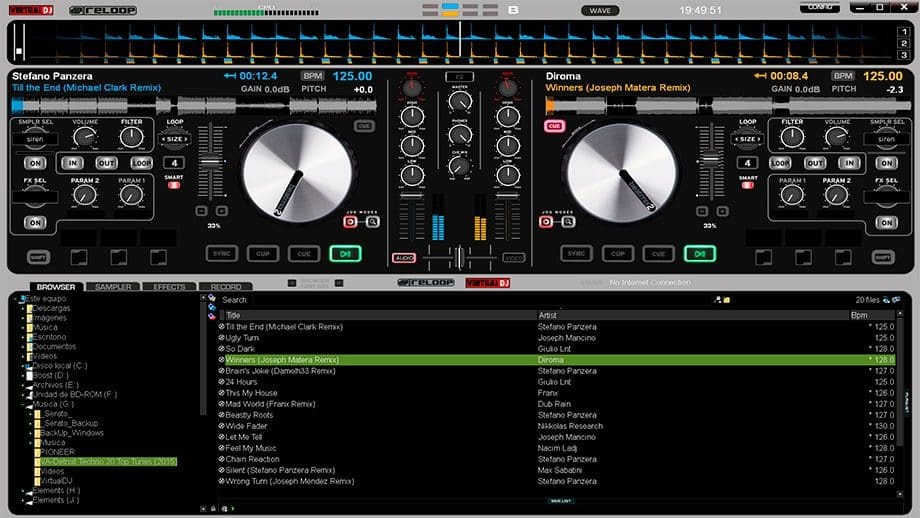Toggle SMART loop on left deck

coord(174,185)
